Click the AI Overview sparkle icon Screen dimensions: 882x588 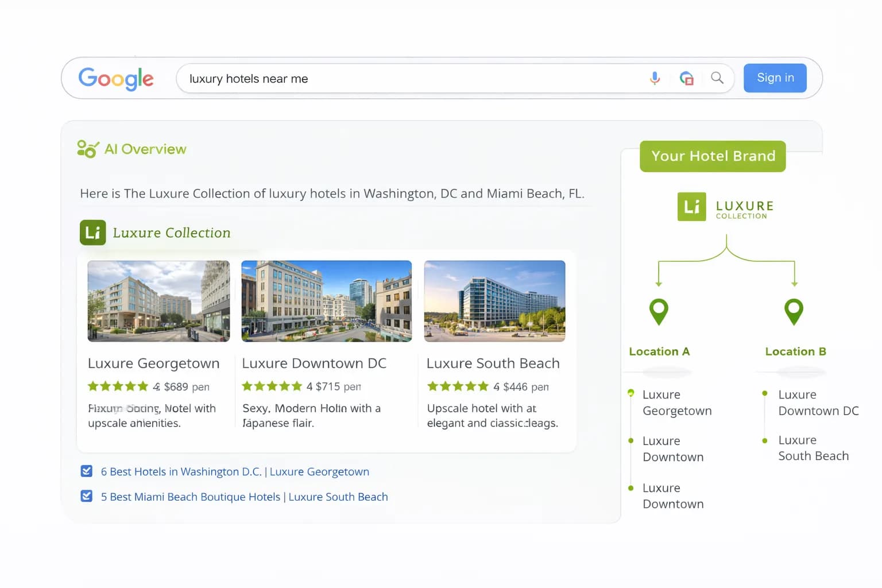[88, 149]
